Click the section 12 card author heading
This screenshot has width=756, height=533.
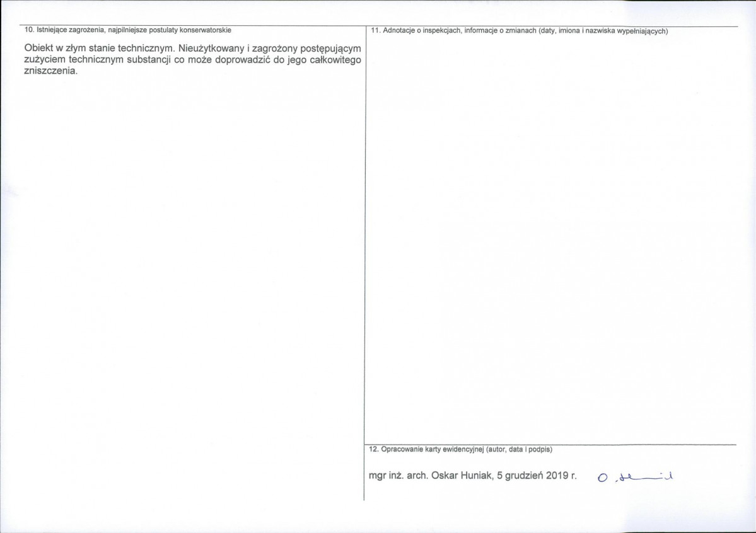[x=460, y=450]
